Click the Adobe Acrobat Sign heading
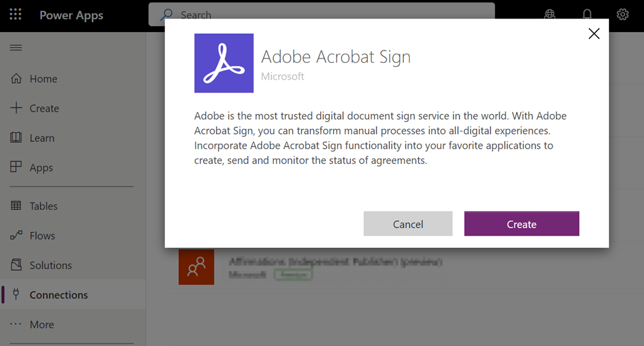This screenshot has width=644, height=346. 336,57
